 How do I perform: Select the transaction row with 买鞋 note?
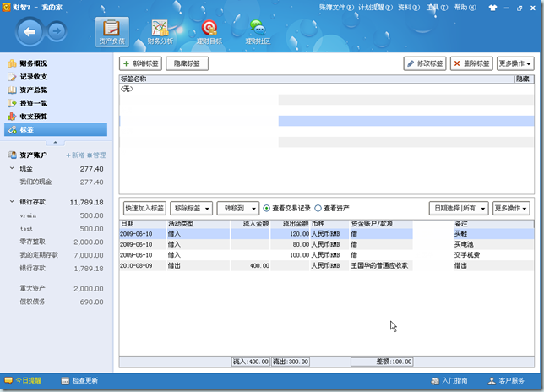click(326, 234)
